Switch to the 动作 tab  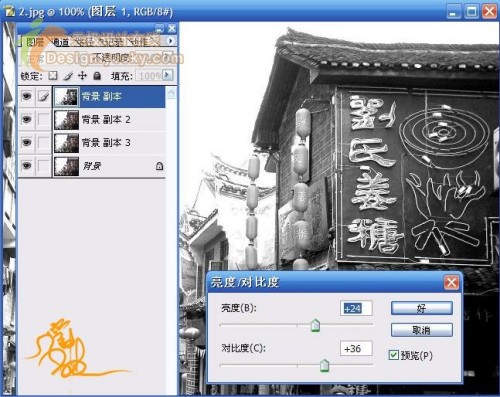(x=139, y=42)
